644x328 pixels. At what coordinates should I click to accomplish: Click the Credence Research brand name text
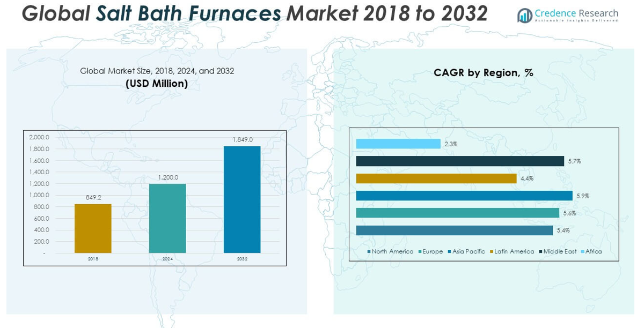[576, 13]
